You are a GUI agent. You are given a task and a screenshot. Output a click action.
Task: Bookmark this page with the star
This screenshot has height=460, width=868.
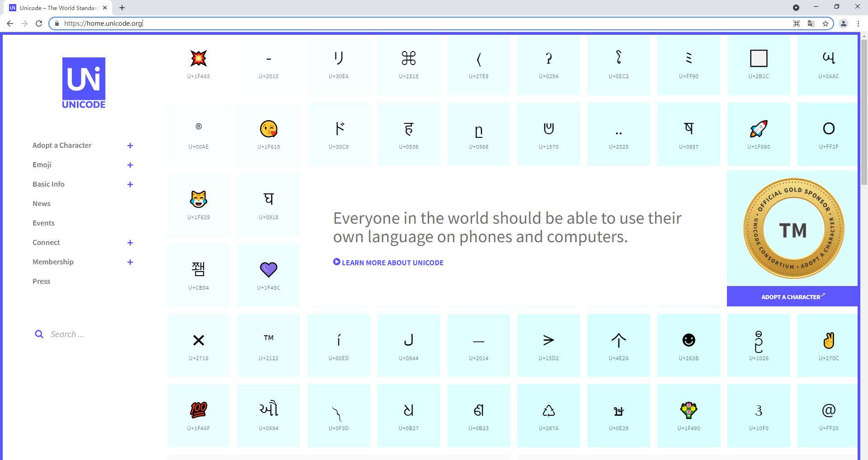(x=826, y=23)
